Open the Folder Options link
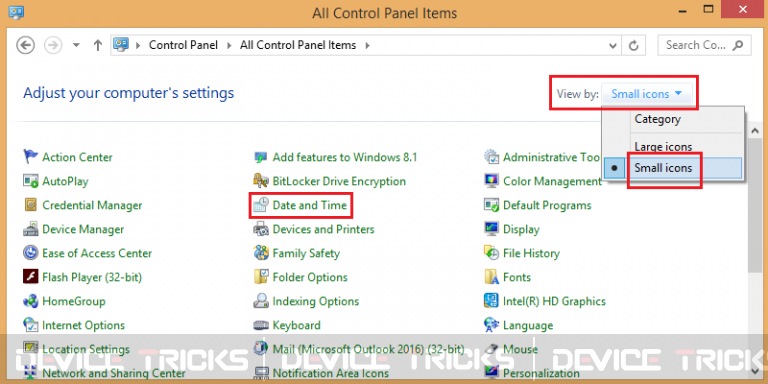This screenshot has height=384, width=768. click(x=310, y=277)
